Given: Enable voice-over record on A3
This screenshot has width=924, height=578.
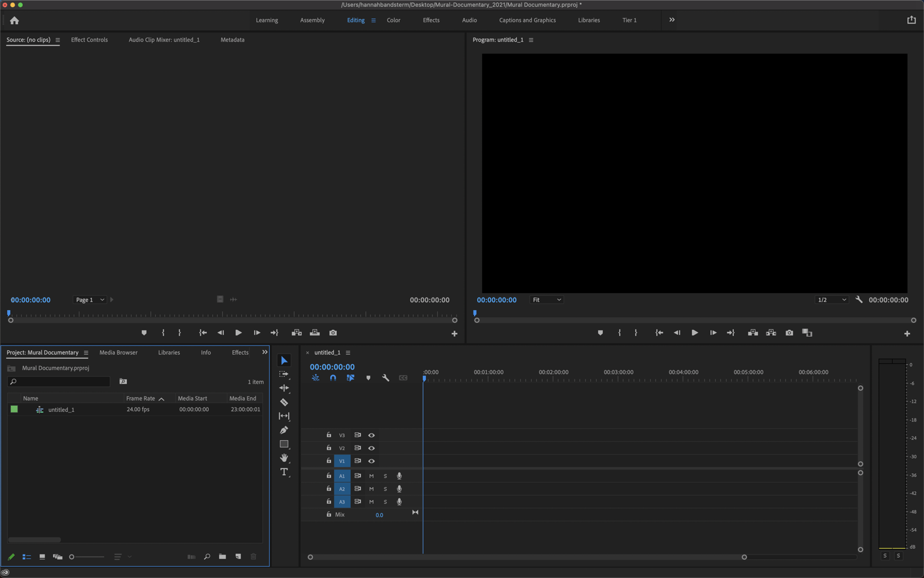Looking at the screenshot, I should tap(399, 502).
